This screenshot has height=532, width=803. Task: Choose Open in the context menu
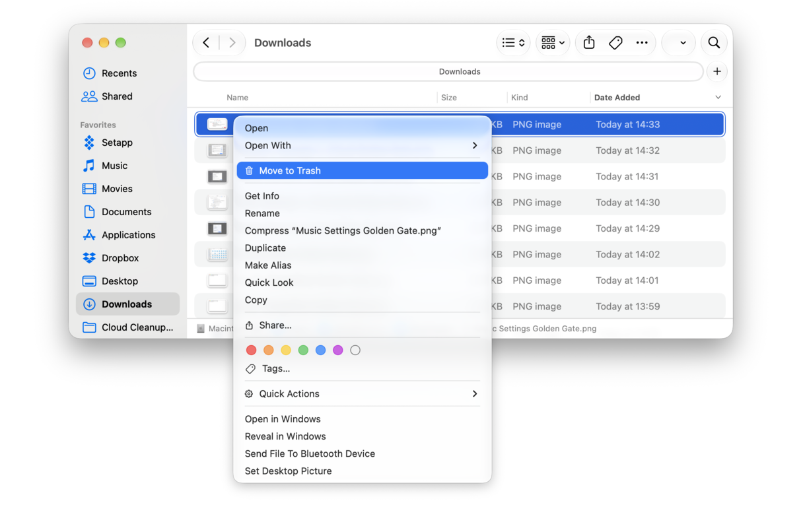pos(362,128)
